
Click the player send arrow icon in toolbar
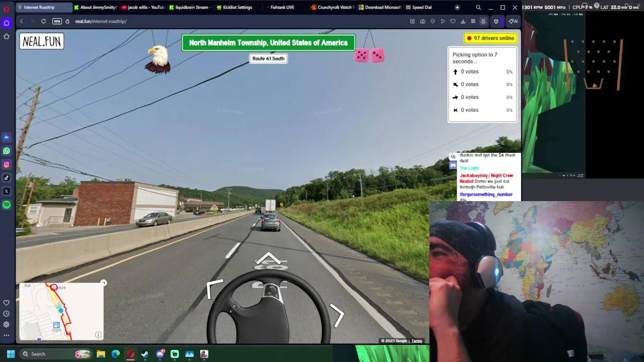443,21
